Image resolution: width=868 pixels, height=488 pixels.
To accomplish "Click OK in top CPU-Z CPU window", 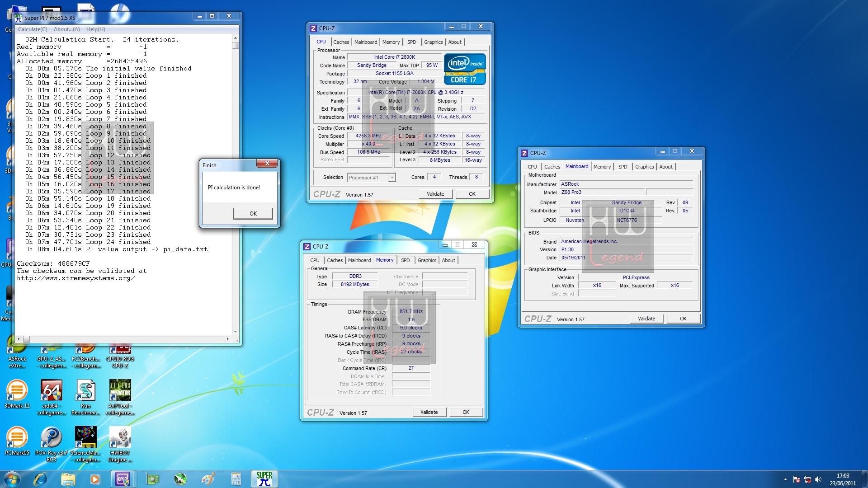I will (472, 194).
